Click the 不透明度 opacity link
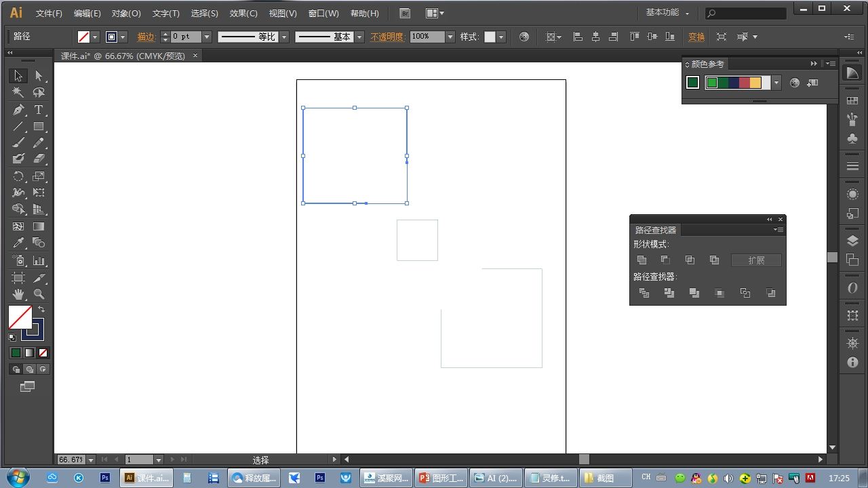Viewport: 868px width, 488px height. click(x=387, y=37)
